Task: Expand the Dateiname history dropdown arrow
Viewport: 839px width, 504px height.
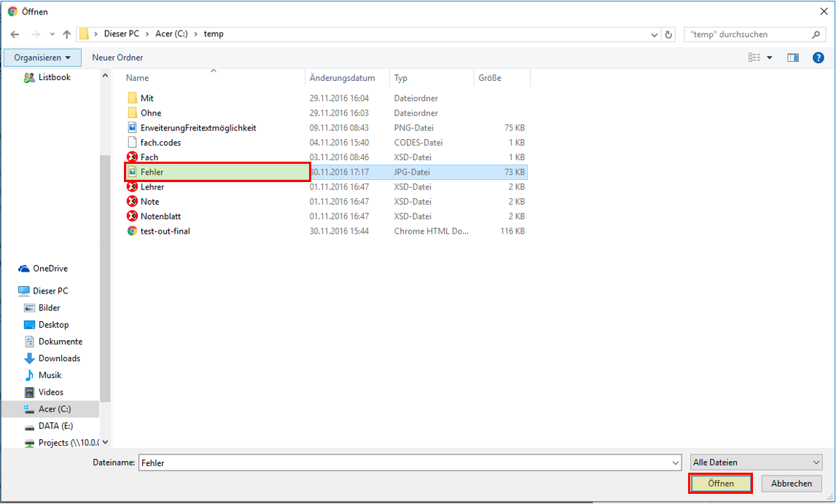Action: click(674, 462)
